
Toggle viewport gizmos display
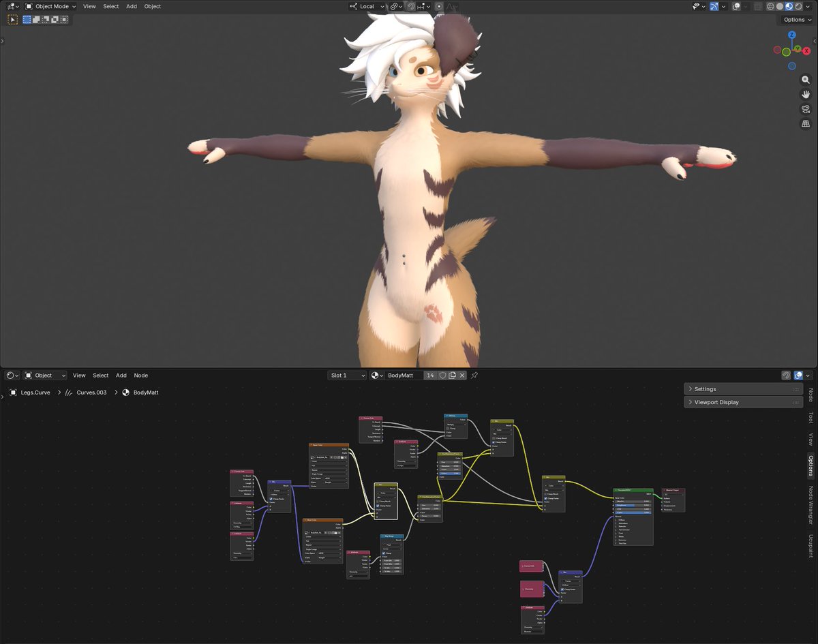click(714, 6)
